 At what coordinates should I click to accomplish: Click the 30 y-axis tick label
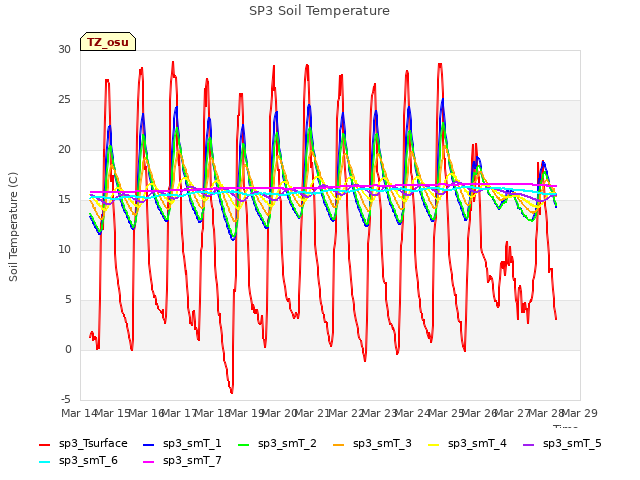(x=64, y=49)
